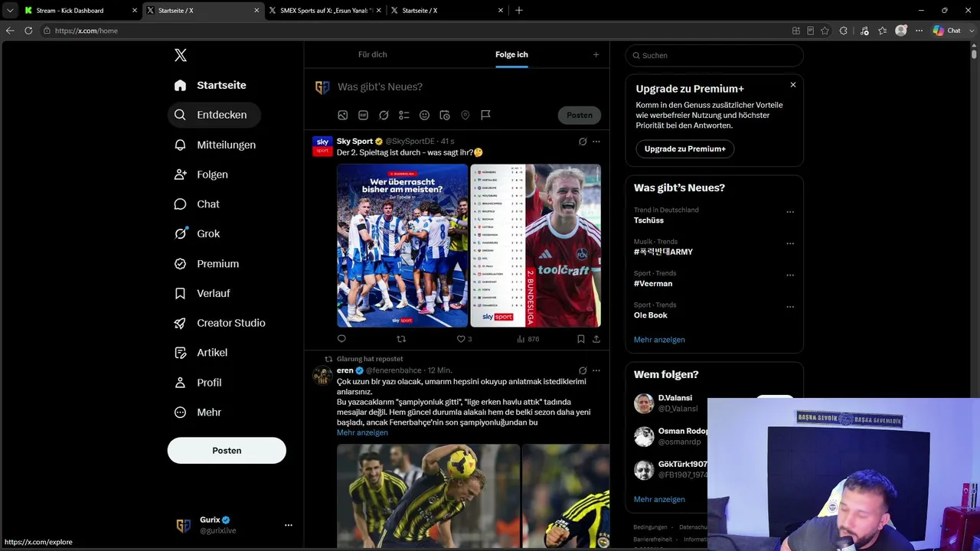Click the Suchen search field
Viewport: 980px width, 551px height.
714,55
